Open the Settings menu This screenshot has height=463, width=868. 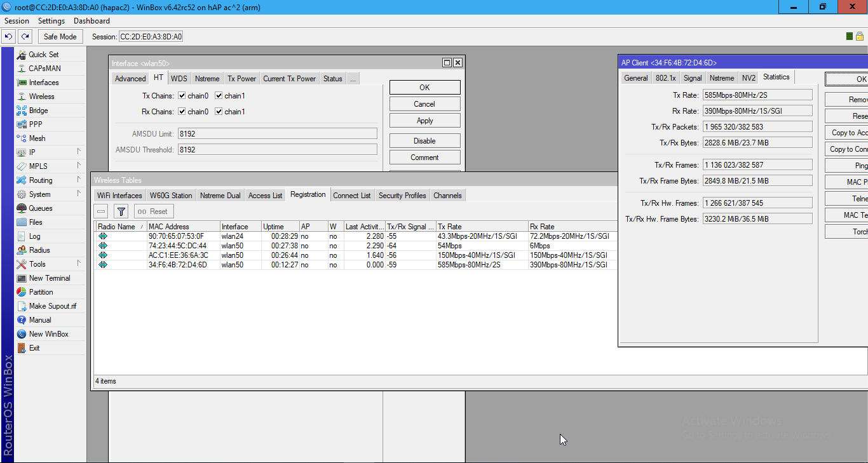(x=51, y=21)
